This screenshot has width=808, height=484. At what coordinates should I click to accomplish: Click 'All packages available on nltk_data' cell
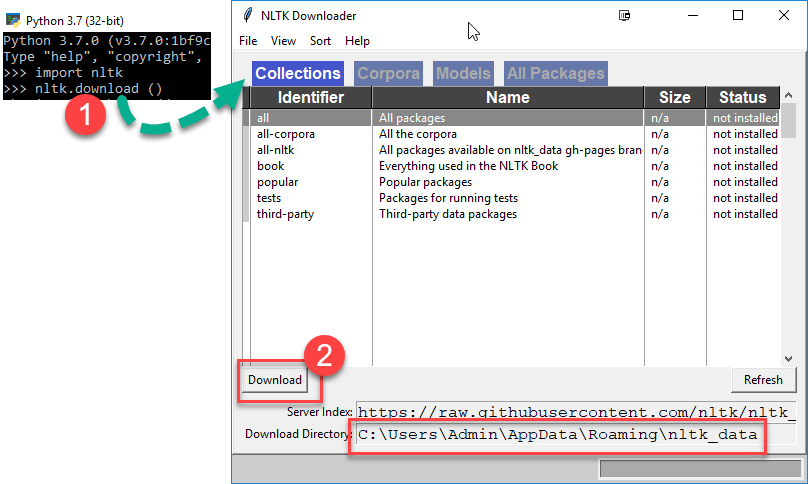(x=510, y=150)
